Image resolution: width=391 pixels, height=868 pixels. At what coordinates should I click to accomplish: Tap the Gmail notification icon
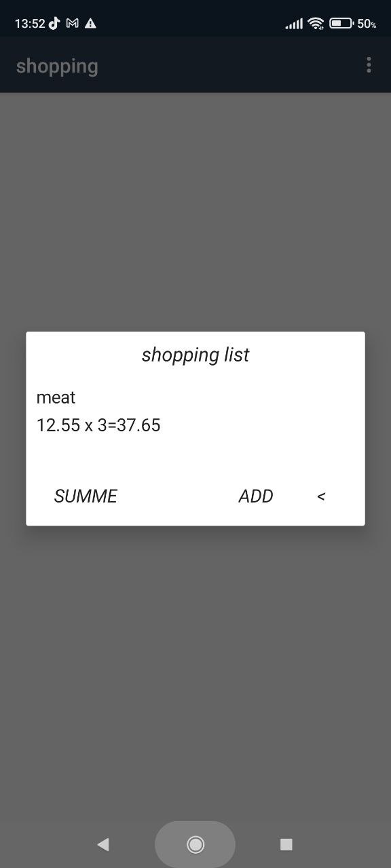(x=73, y=23)
